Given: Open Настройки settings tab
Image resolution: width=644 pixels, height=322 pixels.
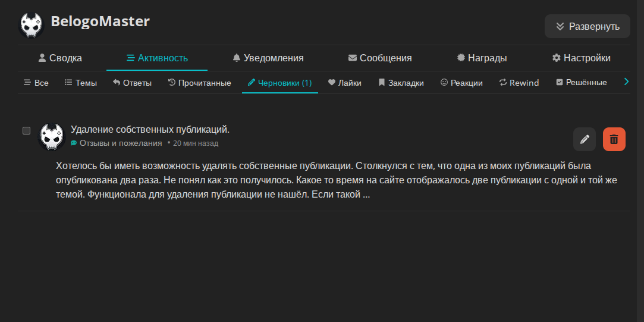Looking at the screenshot, I should tap(581, 58).
